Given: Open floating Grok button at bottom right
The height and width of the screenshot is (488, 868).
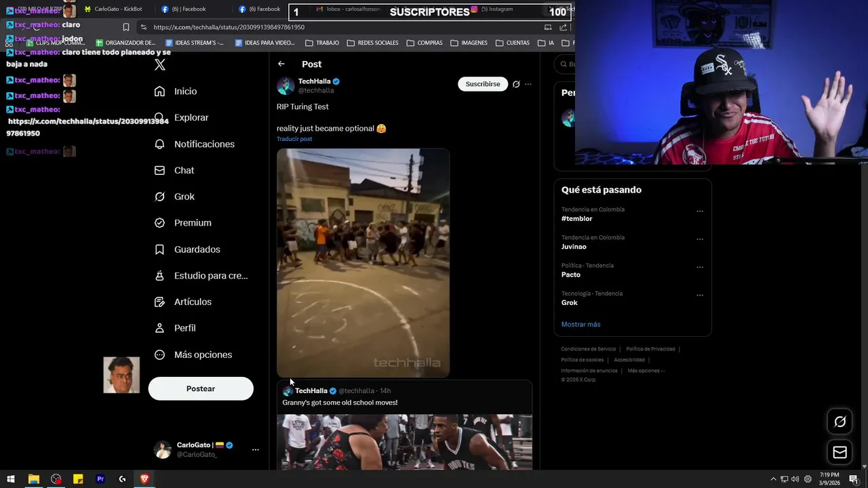Looking at the screenshot, I should 840,422.
